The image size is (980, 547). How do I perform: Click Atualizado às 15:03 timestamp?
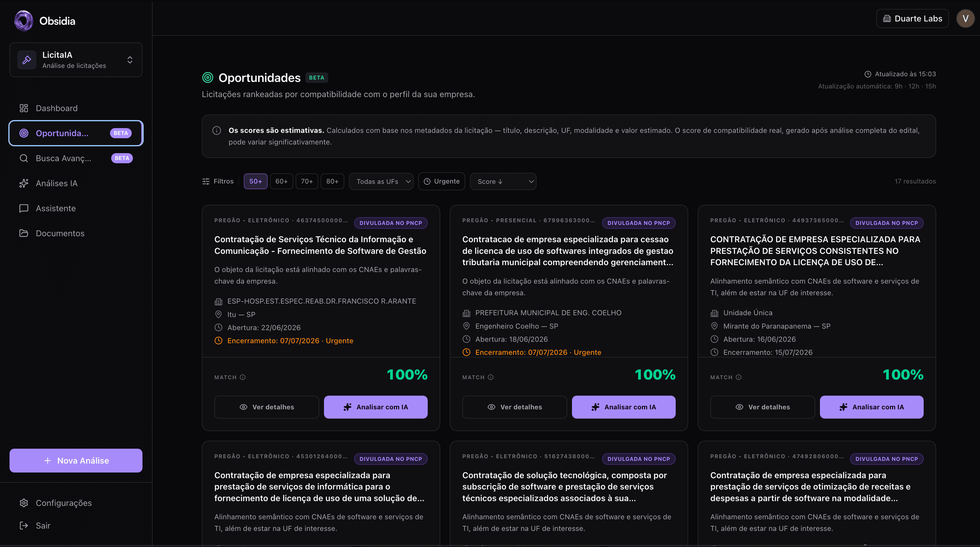click(900, 74)
